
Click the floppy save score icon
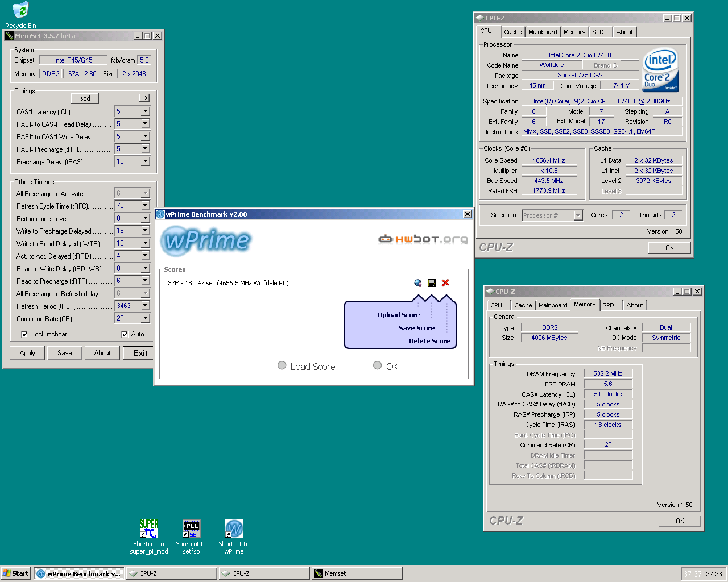tap(432, 283)
